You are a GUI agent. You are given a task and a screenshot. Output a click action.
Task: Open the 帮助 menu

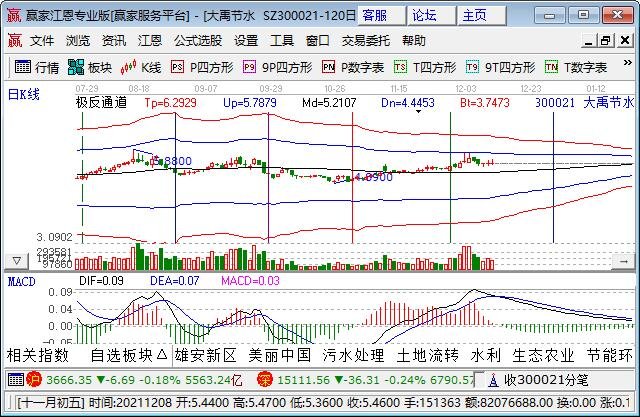tap(414, 40)
